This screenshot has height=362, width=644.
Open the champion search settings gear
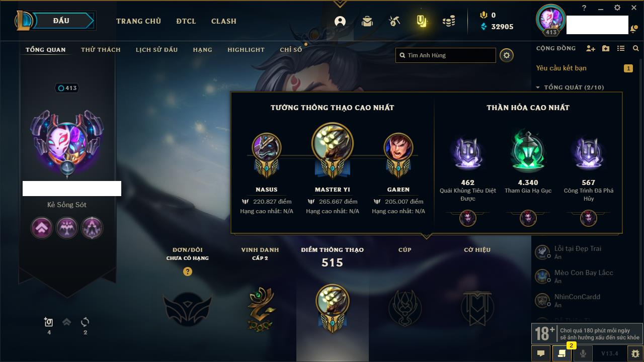click(507, 55)
